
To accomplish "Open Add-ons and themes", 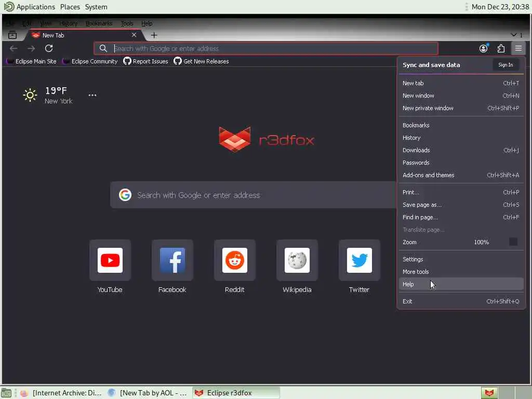I will tap(461, 176).
